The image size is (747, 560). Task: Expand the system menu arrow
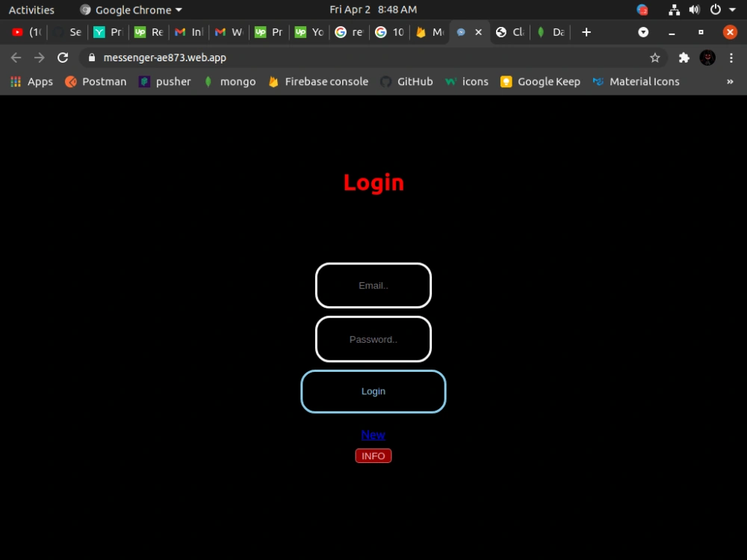point(732,10)
